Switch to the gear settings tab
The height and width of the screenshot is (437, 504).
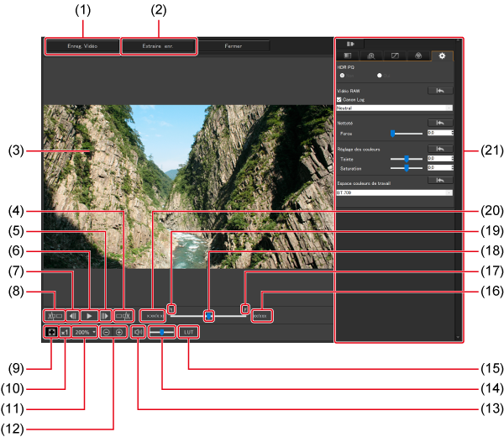click(x=442, y=55)
